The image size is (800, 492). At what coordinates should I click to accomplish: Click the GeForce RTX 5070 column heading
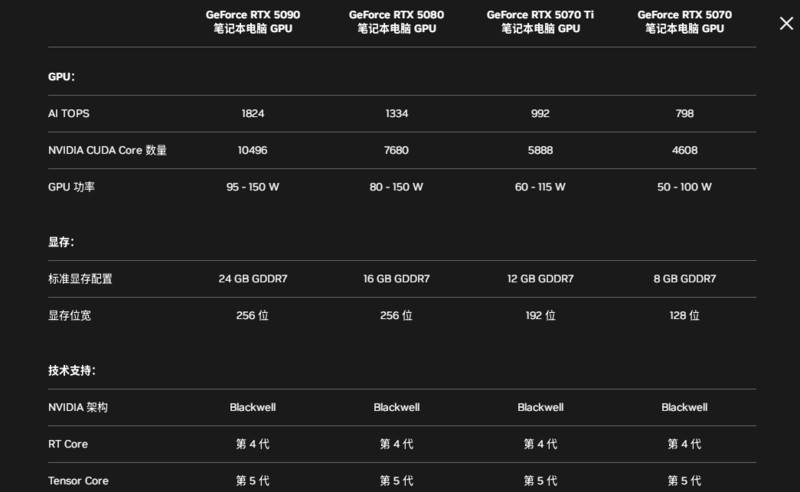click(685, 22)
